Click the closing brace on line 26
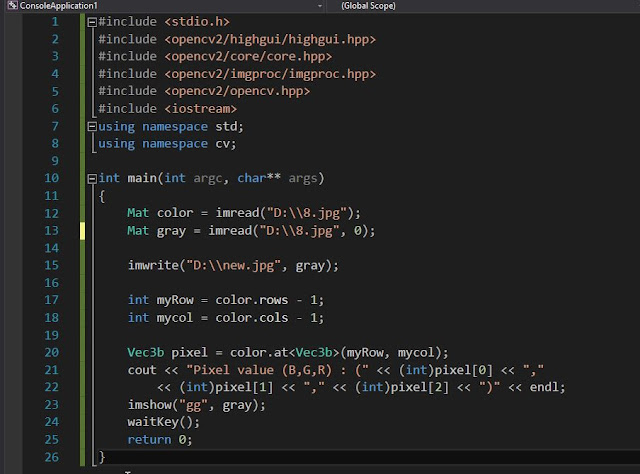 point(102,457)
